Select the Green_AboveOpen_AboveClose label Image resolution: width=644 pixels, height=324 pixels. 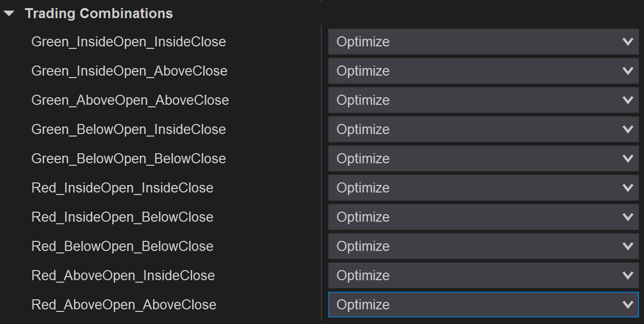click(x=130, y=100)
